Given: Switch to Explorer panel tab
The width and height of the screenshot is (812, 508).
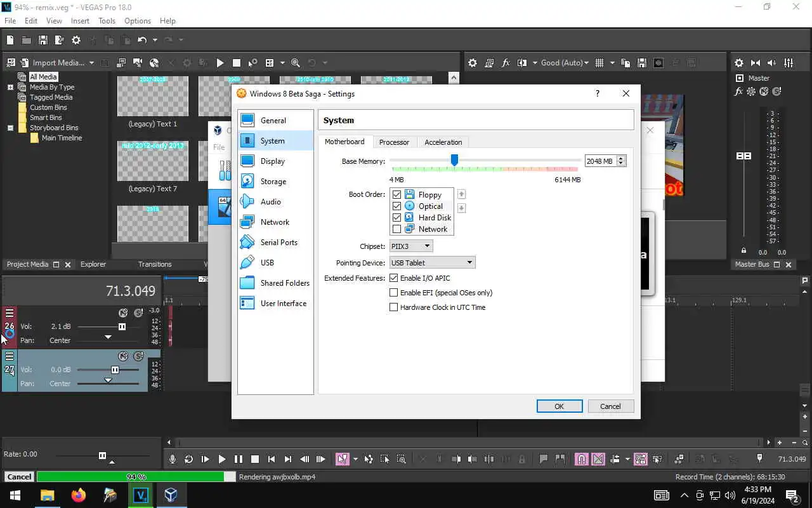Looking at the screenshot, I should (93, 264).
